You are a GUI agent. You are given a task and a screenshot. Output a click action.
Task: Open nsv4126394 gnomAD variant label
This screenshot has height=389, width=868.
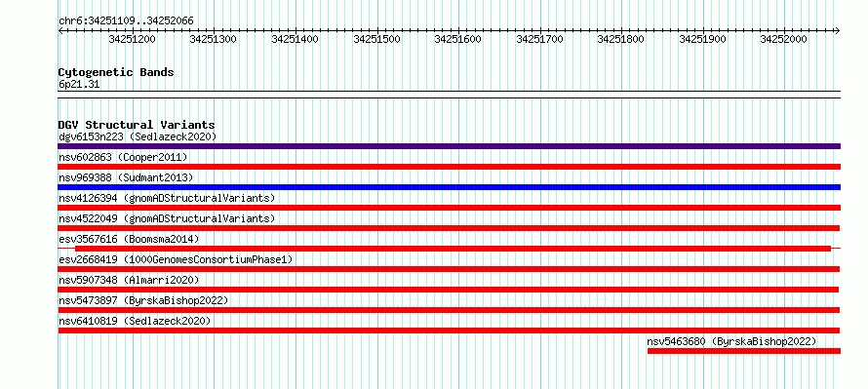167,198
